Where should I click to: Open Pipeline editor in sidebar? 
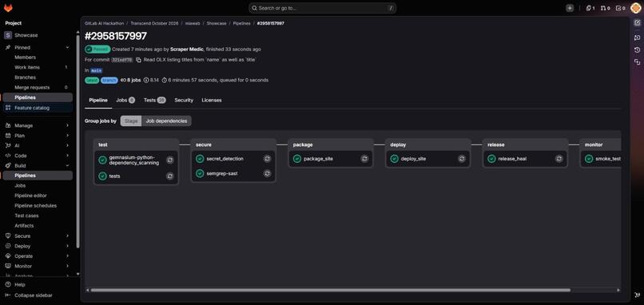(x=38, y=196)
